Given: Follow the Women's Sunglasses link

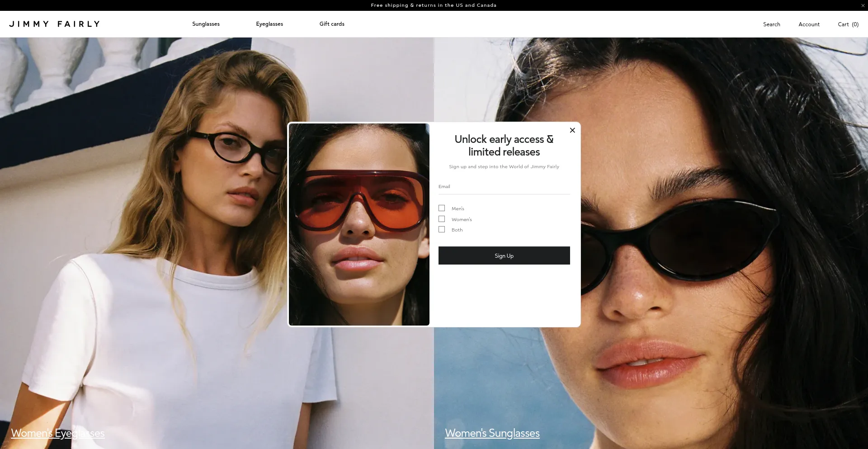Looking at the screenshot, I should coord(492,433).
